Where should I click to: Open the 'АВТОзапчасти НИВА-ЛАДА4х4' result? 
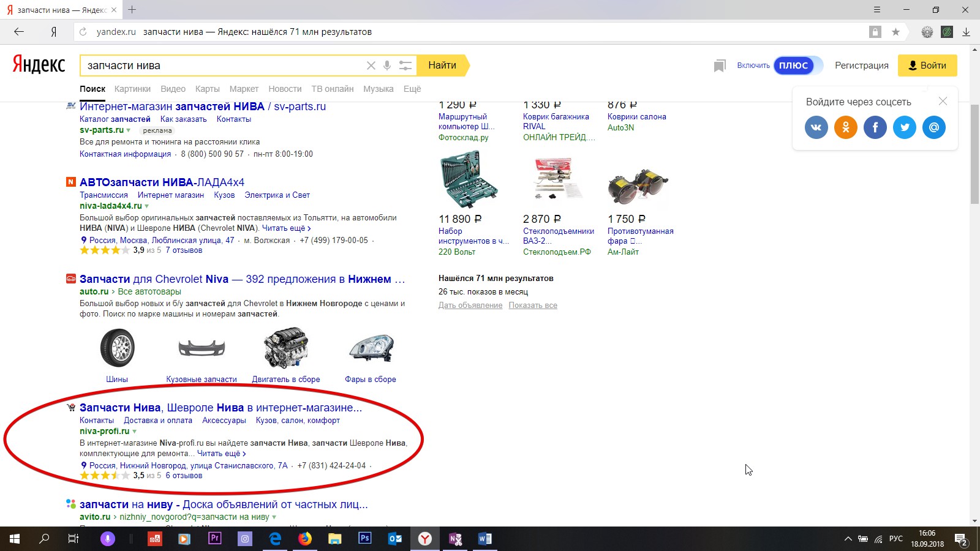162,182
